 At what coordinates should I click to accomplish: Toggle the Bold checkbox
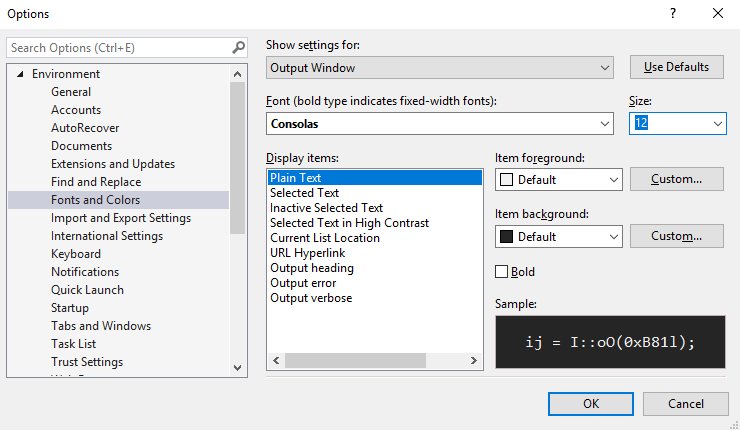[x=502, y=272]
